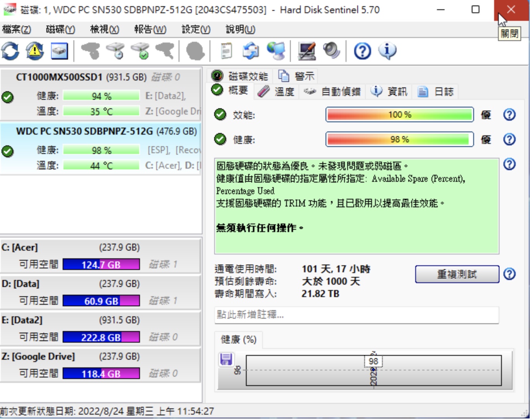Click the 大於 1000 天 estimated lifetime value
Viewport: 532px width, 420px height.
[x=331, y=282]
